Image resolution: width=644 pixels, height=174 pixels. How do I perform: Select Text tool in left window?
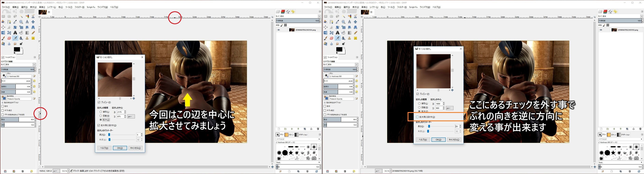(x=15, y=33)
